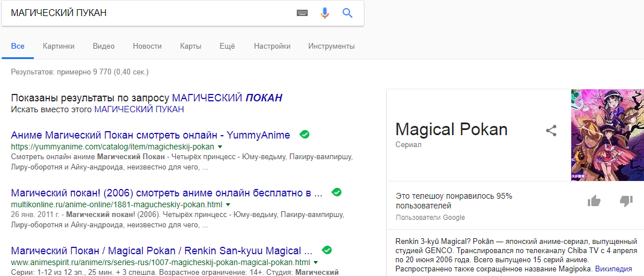Expand dropdown arrow next to animespirit URL

pyautogui.click(x=316, y=262)
